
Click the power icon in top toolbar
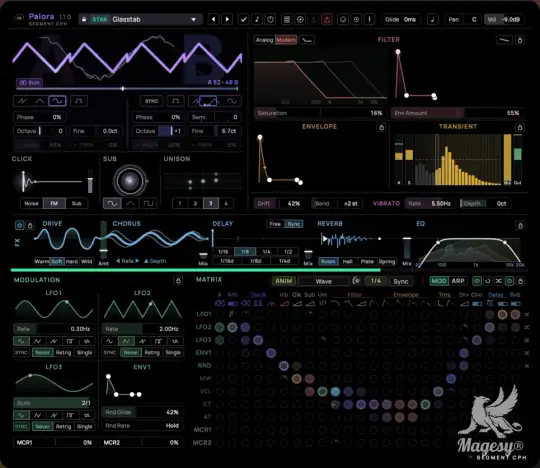pos(271,19)
